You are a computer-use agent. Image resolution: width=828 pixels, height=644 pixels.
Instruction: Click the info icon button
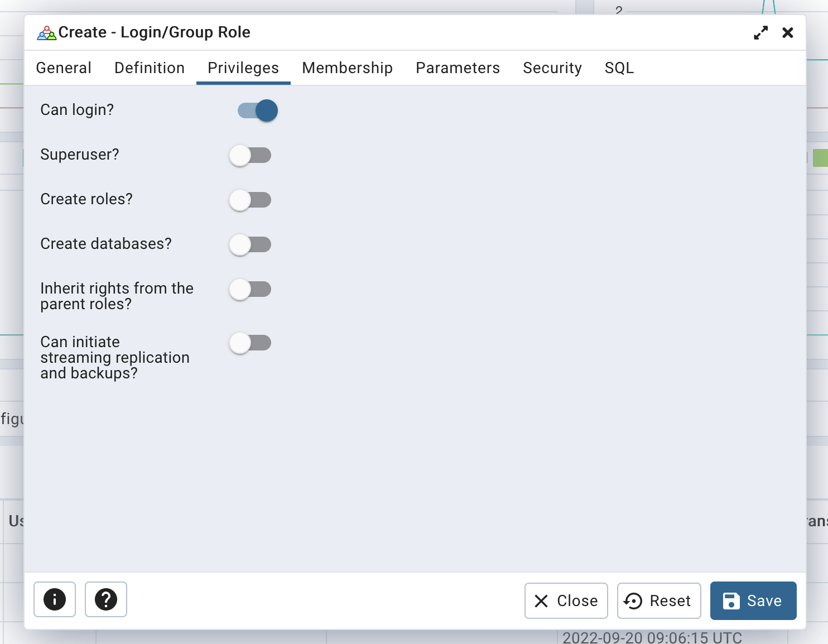55,600
